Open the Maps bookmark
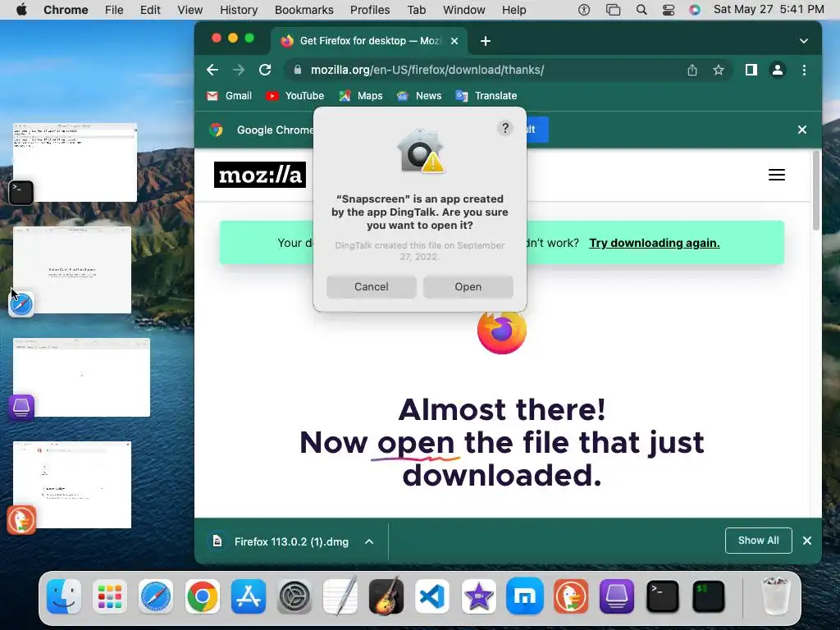The image size is (840, 630). click(361, 96)
